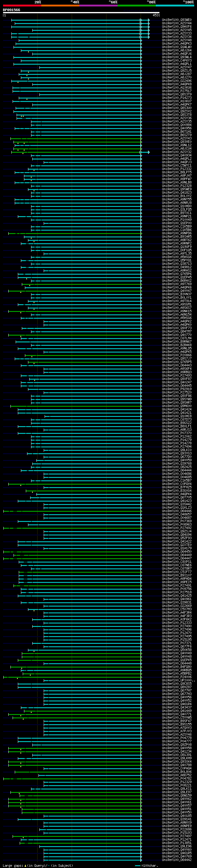197x868 pixels.
Task: Click the purple ~60% identity legend segment
Action: (99, 6)
